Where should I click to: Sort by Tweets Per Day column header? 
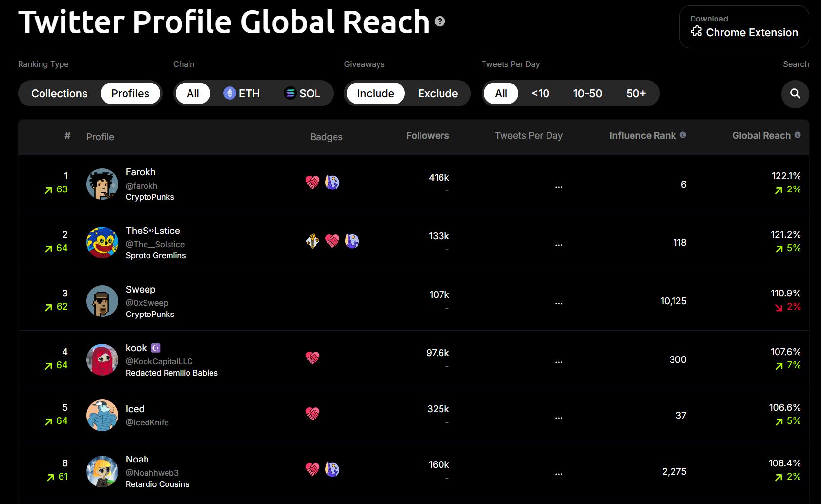pyautogui.click(x=528, y=136)
